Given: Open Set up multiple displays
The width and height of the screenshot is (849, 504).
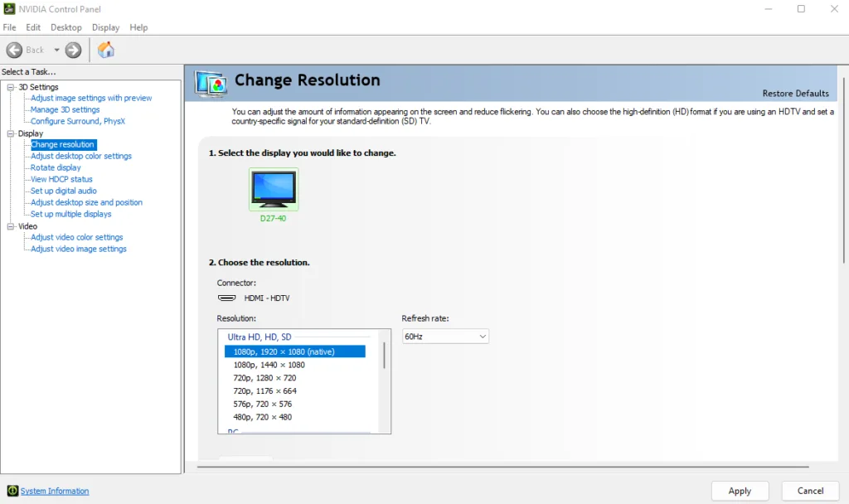Looking at the screenshot, I should click(x=71, y=215).
